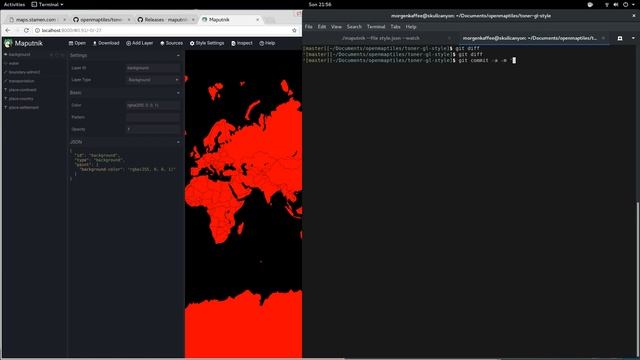Click the terminal vertical scrollbar
640x360 pixels.
[x=638, y=280]
